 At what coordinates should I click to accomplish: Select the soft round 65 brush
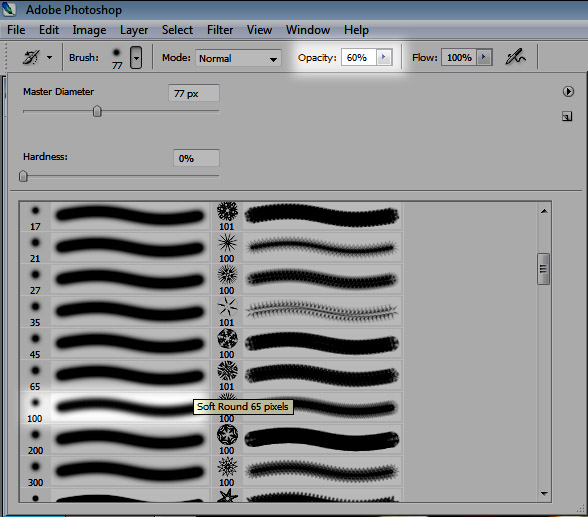coord(114,376)
